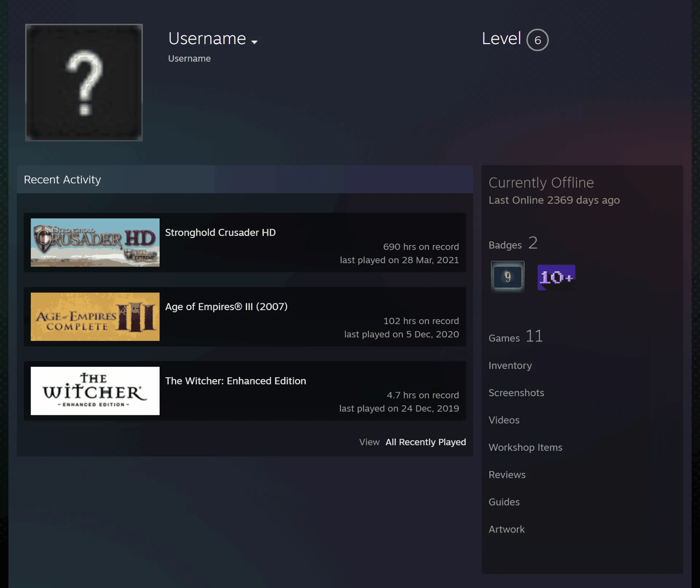This screenshot has width=700, height=588.
Task: View All Recently Played games
Action: click(425, 442)
